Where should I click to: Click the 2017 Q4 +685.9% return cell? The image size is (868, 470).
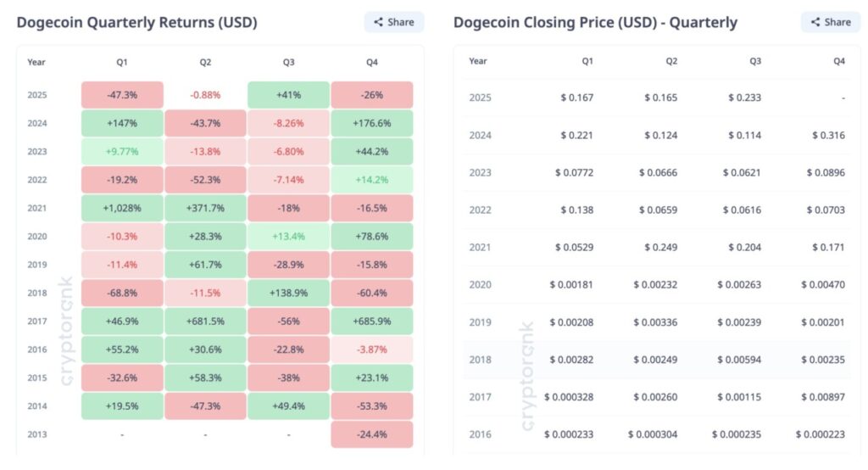click(x=371, y=322)
